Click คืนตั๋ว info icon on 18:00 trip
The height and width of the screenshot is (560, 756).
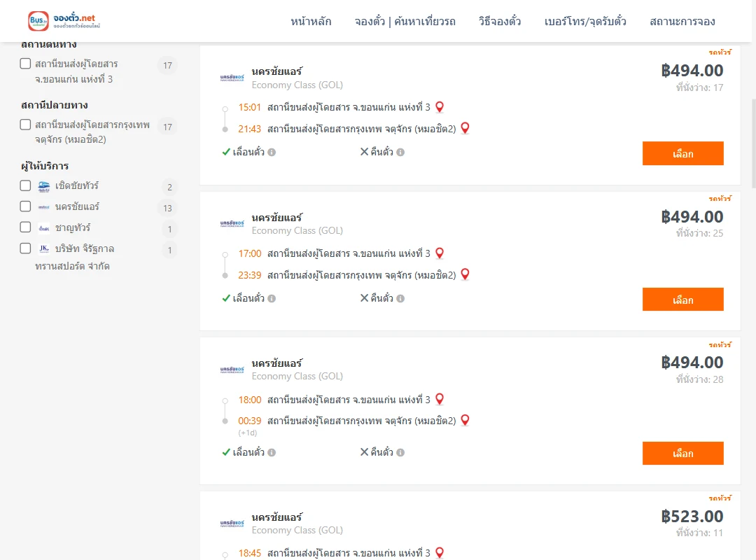pyautogui.click(x=400, y=452)
